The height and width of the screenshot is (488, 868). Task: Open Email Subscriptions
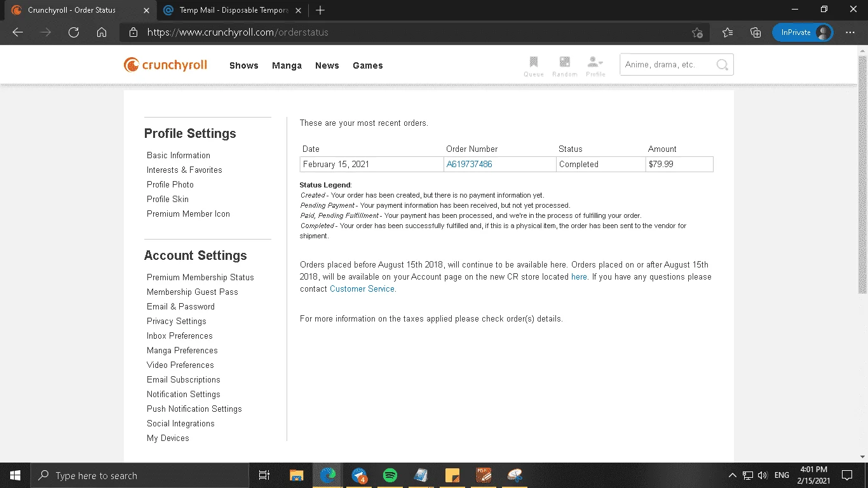pyautogui.click(x=184, y=379)
